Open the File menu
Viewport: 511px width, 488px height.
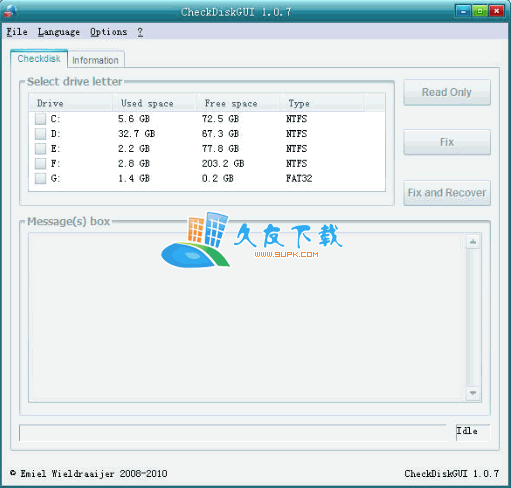coord(17,32)
